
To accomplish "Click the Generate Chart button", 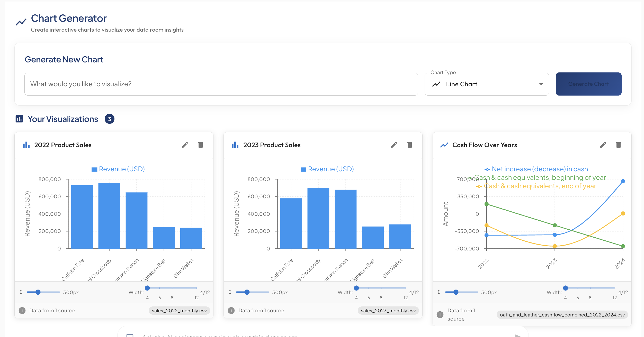I will (588, 84).
